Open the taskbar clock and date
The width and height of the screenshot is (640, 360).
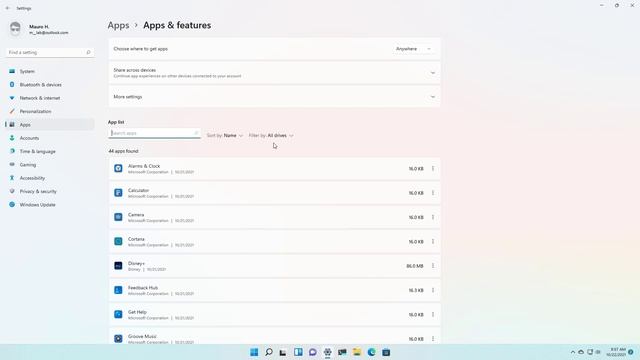click(616, 352)
